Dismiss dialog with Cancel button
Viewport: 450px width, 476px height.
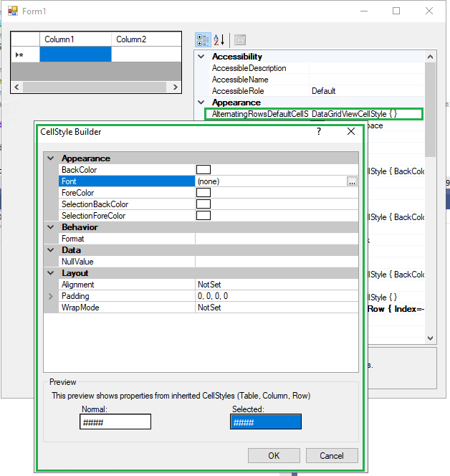point(332,456)
